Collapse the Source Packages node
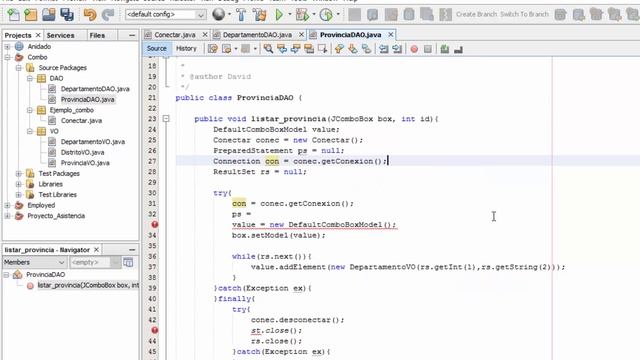Viewport: 640px width, 360px height. (x=18, y=68)
